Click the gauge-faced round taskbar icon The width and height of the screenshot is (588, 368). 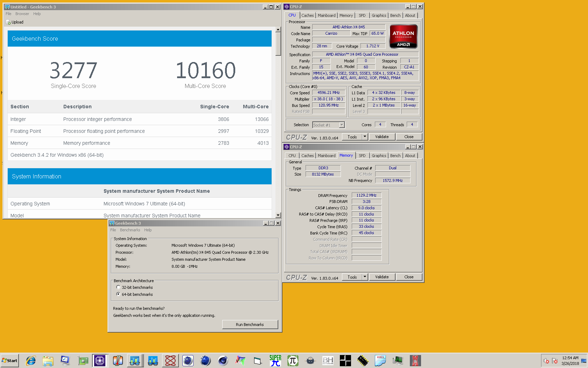click(310, 360)
